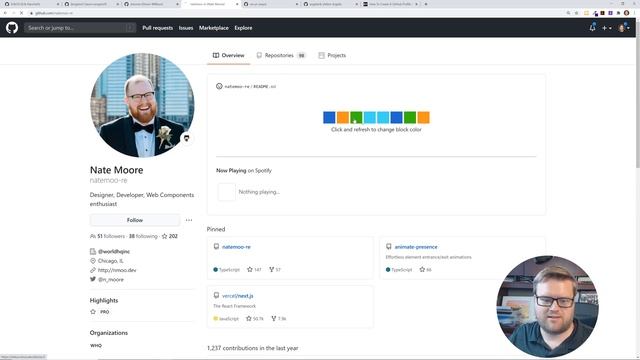Open Marketplace in header

click(213, 28)
